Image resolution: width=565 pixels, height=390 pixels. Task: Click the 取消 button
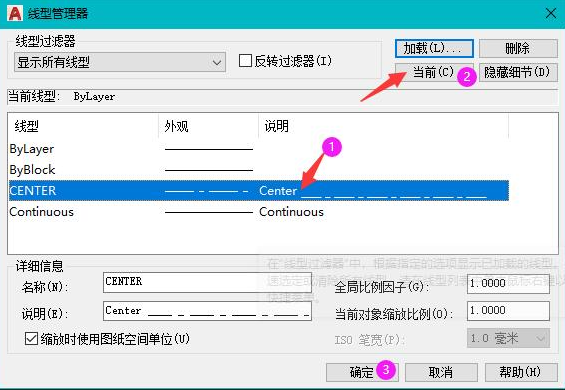pyautogui.click(x=441, y=372)
